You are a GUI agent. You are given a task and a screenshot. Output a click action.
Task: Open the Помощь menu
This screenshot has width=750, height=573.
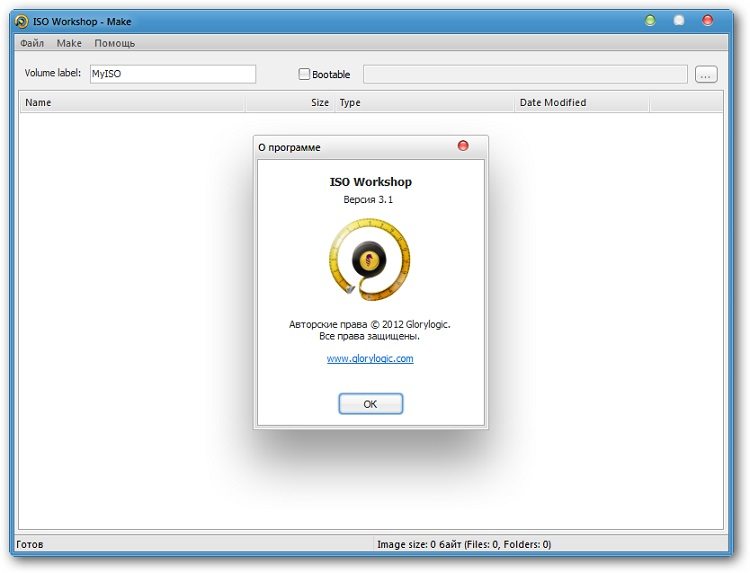114,43
